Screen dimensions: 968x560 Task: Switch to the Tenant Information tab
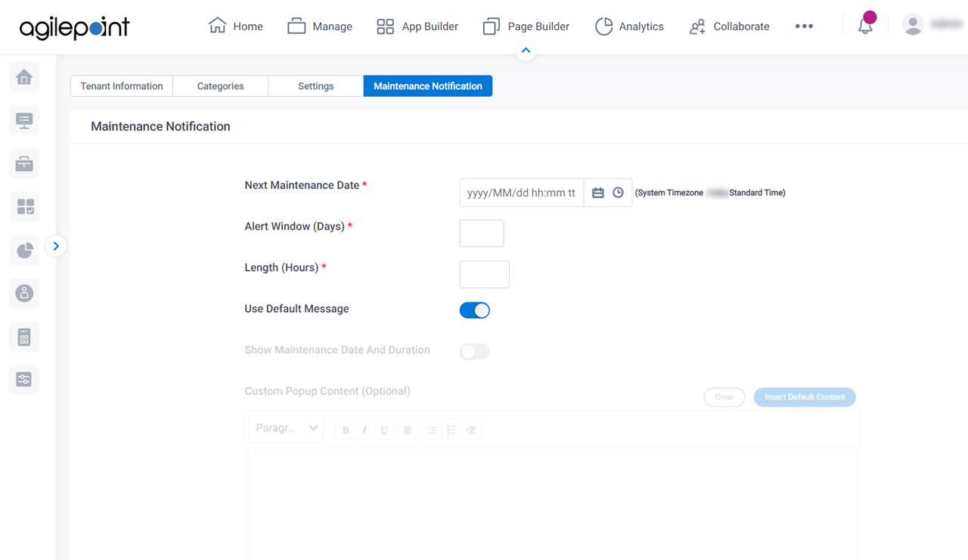[x=122, y=86]
